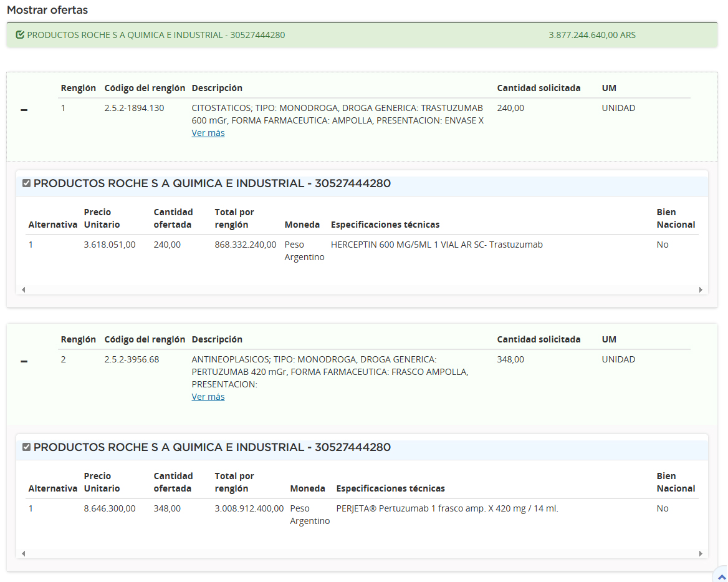The image size is (728, 582).
Task: Click right scroll arrow in the Perjeta offer table
Action: (701, 553)
